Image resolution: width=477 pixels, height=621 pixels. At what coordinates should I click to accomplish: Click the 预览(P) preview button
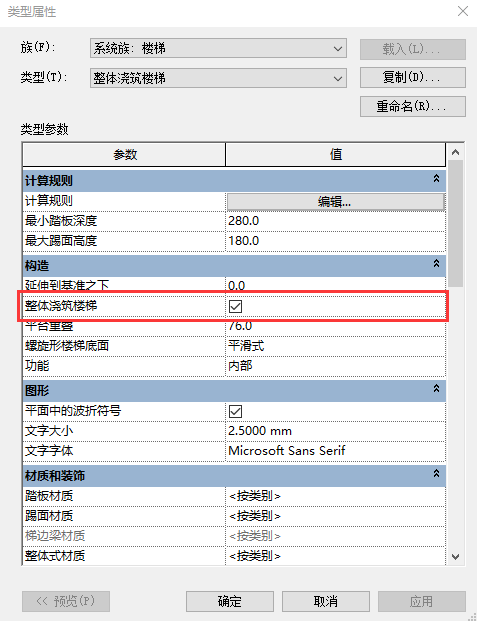point(66,602)
